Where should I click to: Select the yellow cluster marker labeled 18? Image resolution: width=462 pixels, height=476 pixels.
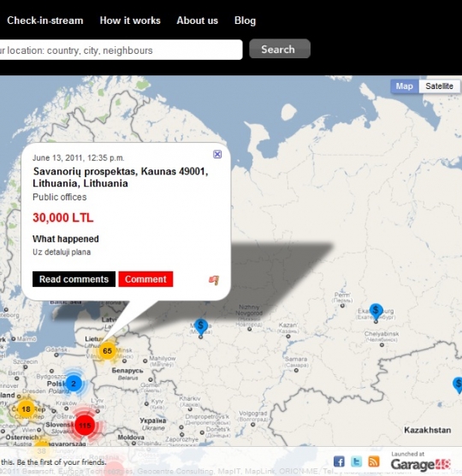coord(26,409)
